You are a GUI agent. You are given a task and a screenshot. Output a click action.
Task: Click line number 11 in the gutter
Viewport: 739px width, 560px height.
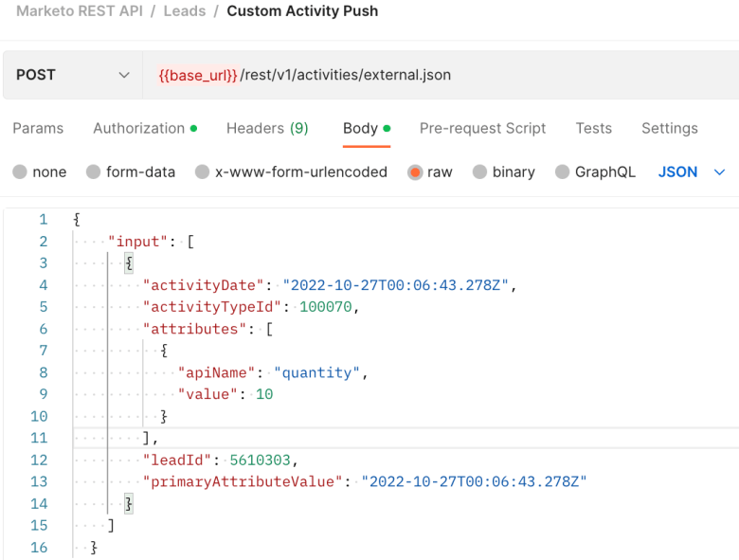point(39,438)
